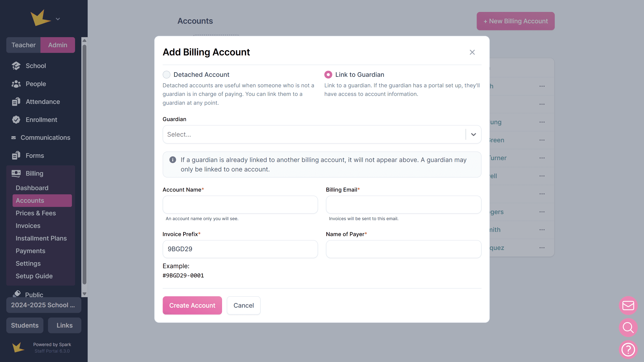The image size is (644, 362).
Task: Switch to Teacher mode toggle
Action: 23,45
